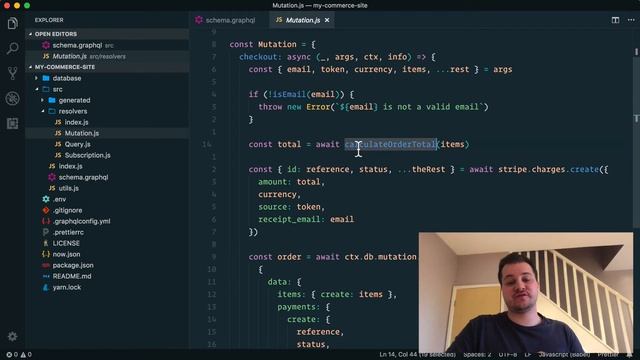This screenshot has height=360, width=640.
Task: Open yarn.lock file
Action: pyautogui.click(x=67, y=287)
